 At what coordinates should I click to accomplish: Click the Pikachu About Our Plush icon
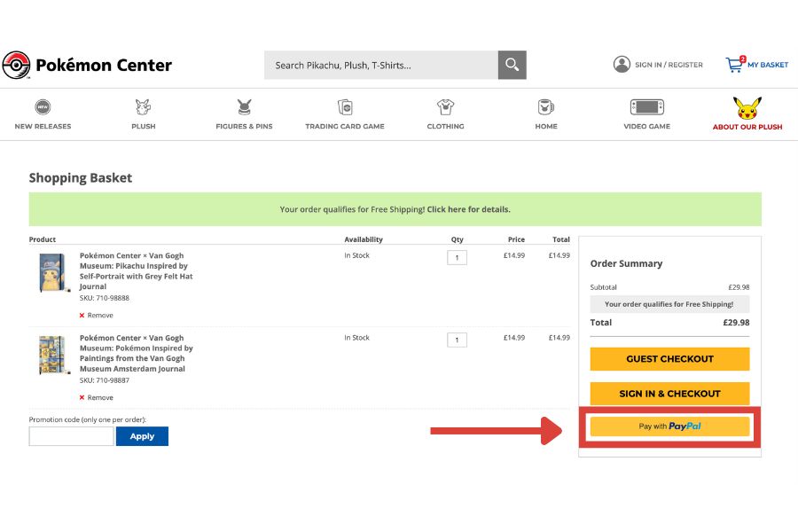[x=747, y=109]
